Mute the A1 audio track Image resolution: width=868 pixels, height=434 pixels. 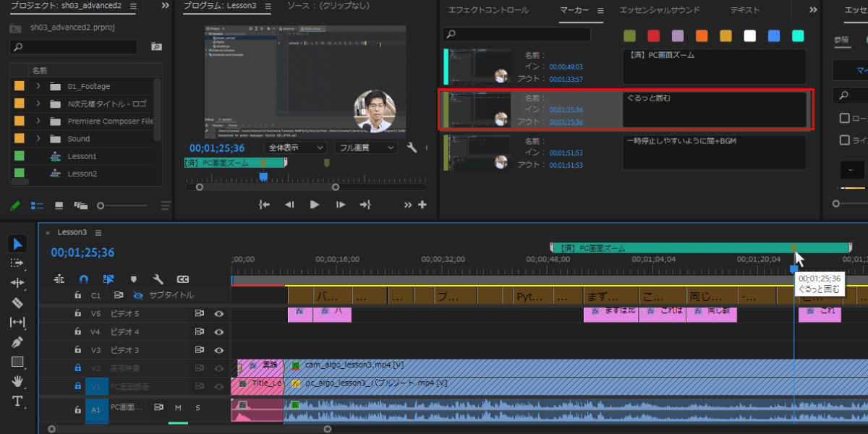pyautogui.click(x=178, y=408)
